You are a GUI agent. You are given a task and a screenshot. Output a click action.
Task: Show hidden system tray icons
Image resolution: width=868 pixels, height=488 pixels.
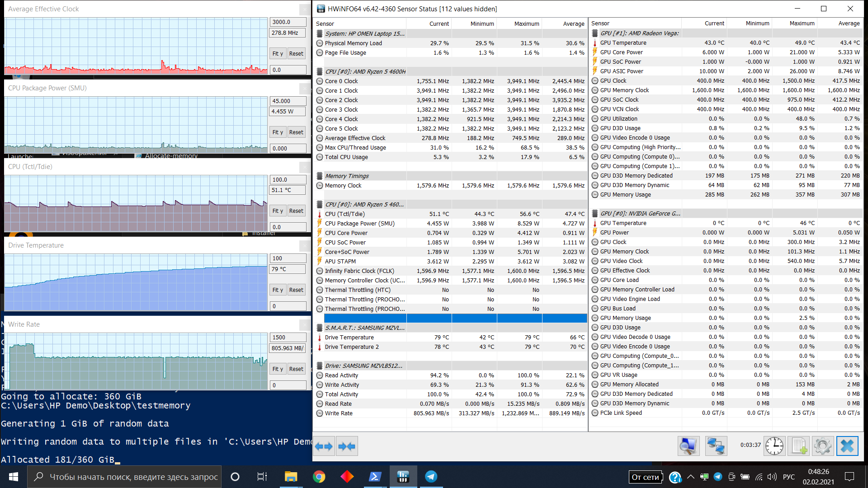[691, 477]
